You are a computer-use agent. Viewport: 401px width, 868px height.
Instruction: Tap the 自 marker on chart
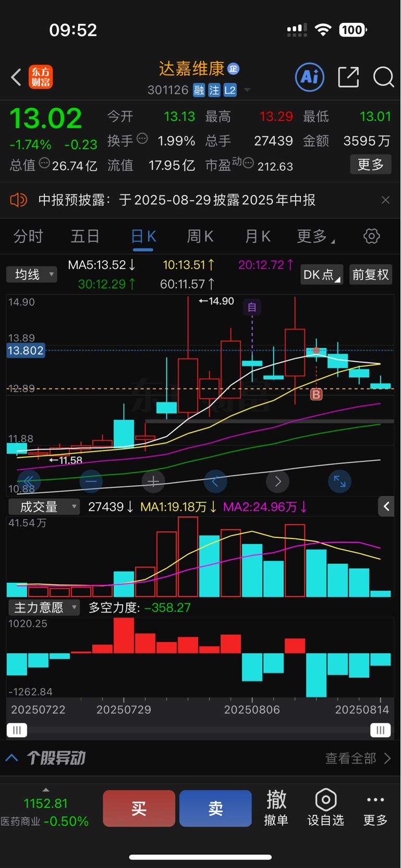pyautogui.click(x=252, y=307)
